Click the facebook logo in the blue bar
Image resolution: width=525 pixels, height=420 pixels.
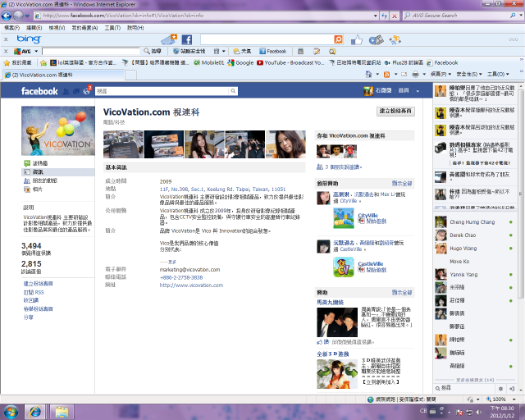39,91
